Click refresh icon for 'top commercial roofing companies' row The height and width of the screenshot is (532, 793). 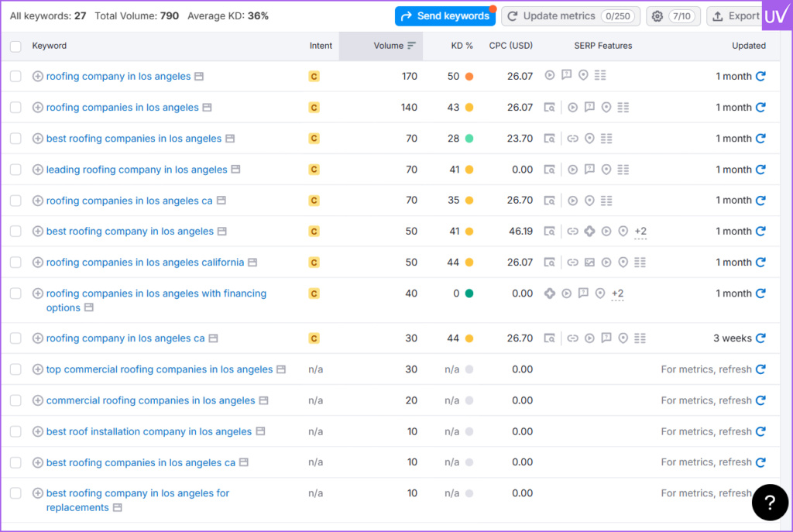coord(760,369)
